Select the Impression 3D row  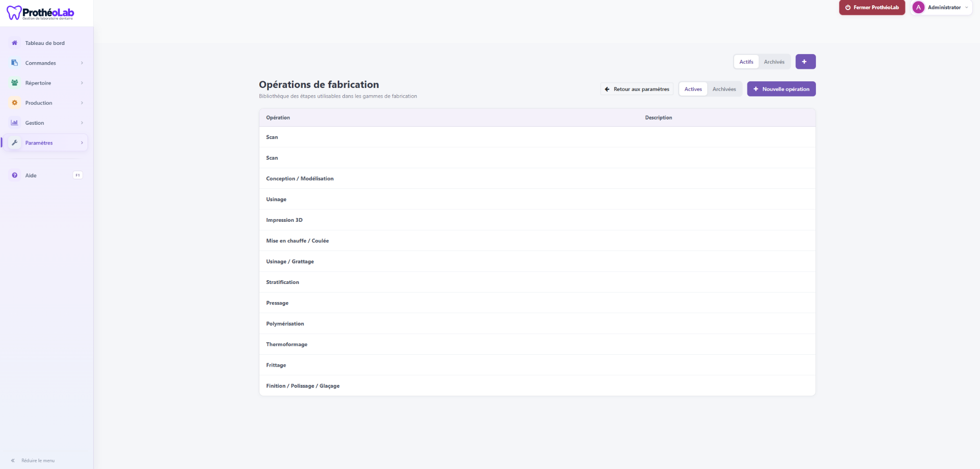coord(537,220)
